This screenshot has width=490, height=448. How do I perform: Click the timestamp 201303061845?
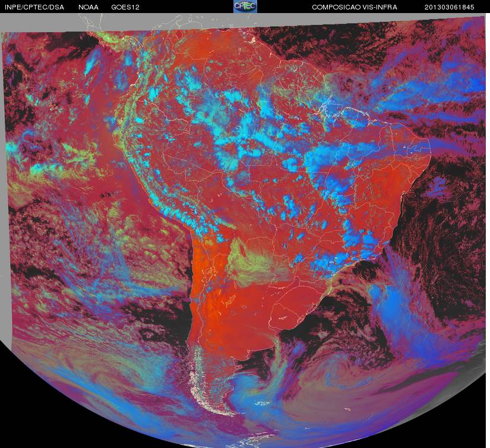450,7
